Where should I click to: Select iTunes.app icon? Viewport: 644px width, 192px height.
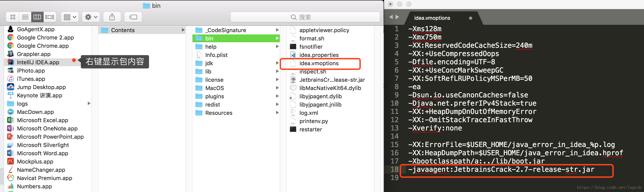tap(11, 79)
